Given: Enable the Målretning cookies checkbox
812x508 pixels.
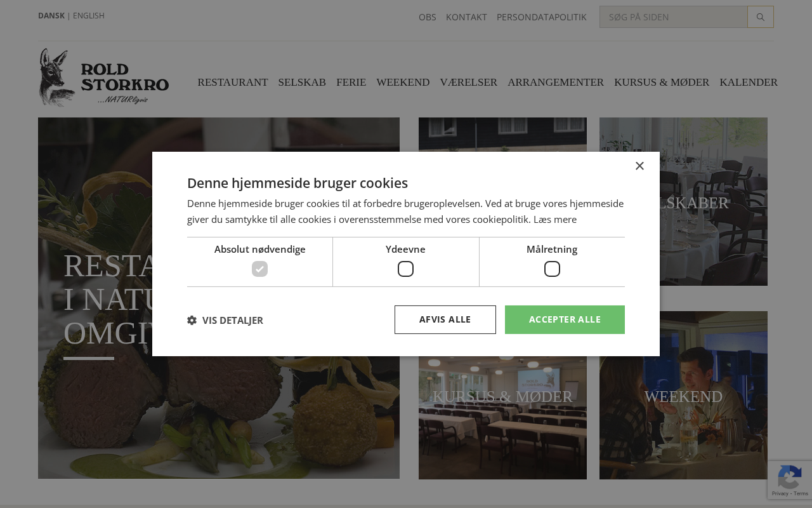Looking at the screenshot, I should (552, 269).
